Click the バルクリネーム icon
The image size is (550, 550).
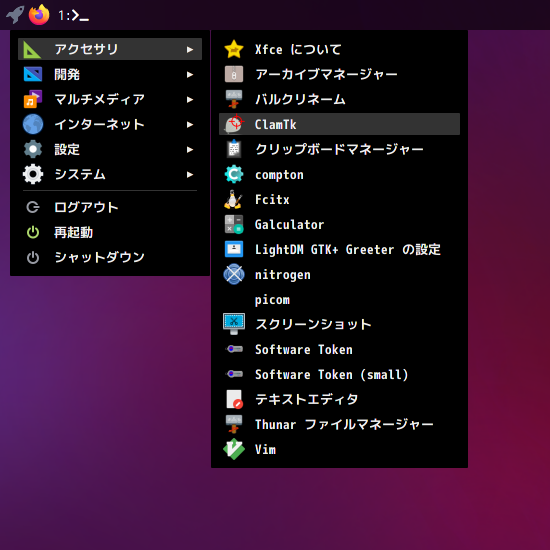[x=234, y=99]
